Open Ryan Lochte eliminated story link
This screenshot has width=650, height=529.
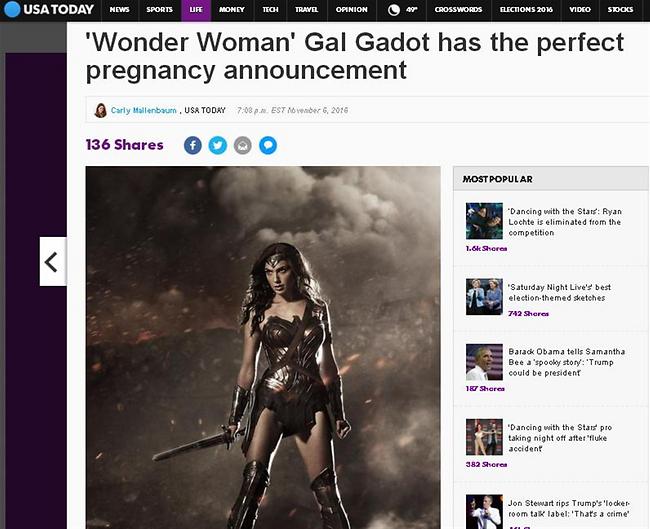click(565, 222)
